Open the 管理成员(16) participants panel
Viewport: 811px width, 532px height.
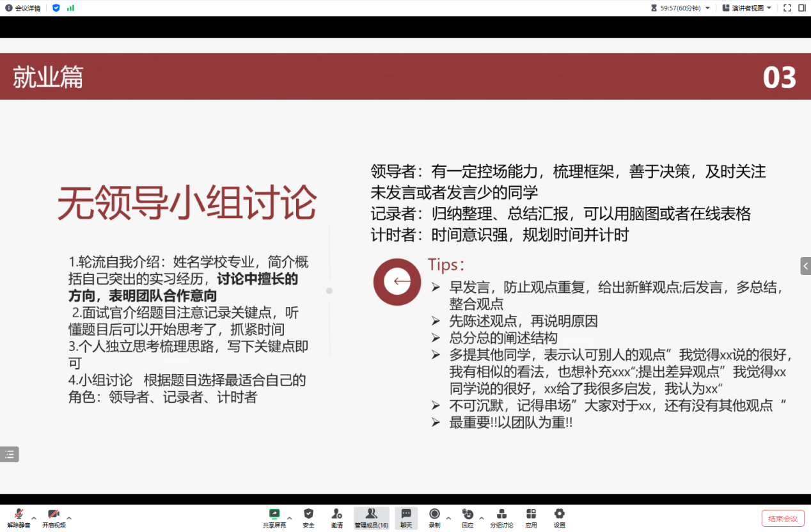click(x=371, y=517)
